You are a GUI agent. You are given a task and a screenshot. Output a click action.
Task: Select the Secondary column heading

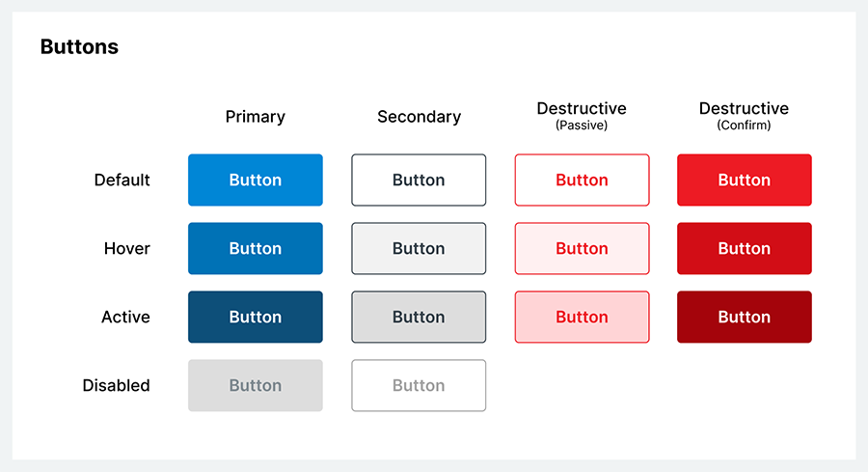(x=420, y=117)
